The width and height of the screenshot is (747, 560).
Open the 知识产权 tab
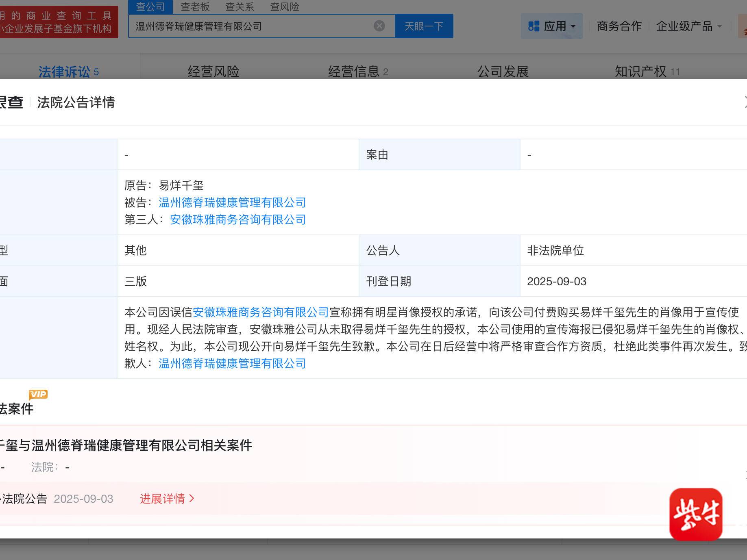point(641,71)
